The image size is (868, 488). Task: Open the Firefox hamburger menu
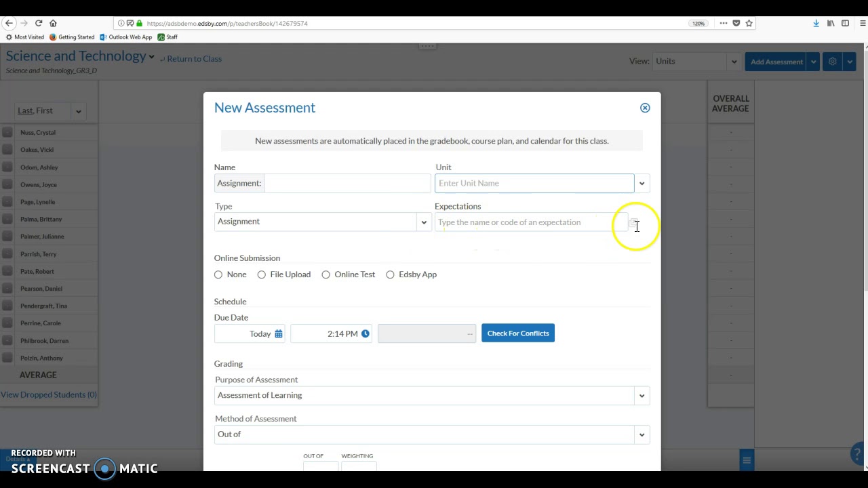pyautogui.click(x=863, y=23)
